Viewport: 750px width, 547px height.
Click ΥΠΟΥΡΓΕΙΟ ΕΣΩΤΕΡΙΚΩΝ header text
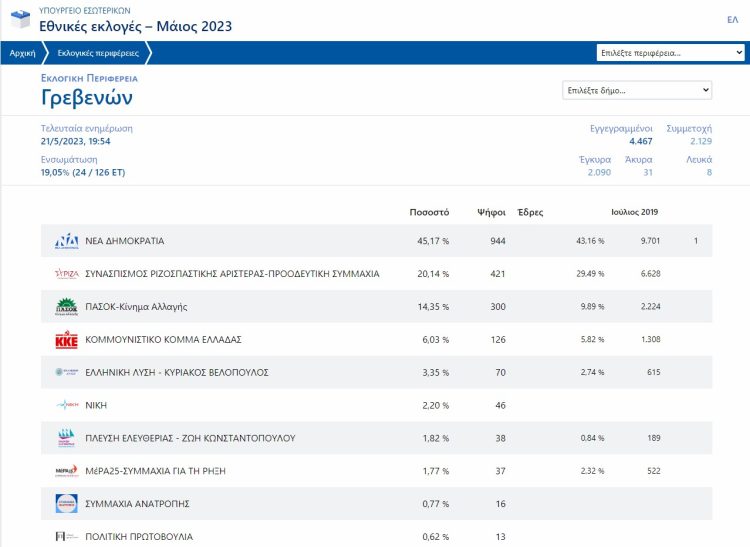(85, 11)
